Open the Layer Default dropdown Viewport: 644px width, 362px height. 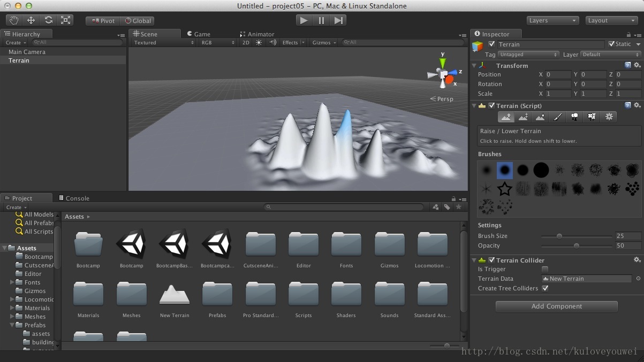coord(611,55)
